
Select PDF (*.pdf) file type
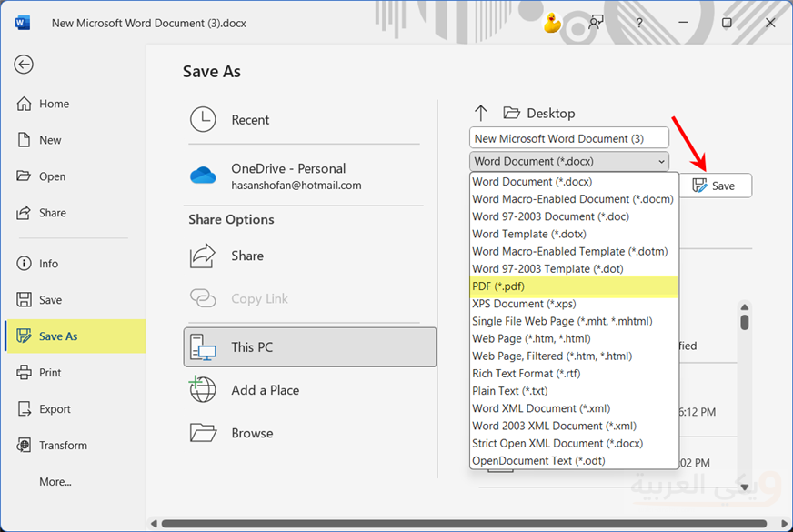click(x=574, y=286)
